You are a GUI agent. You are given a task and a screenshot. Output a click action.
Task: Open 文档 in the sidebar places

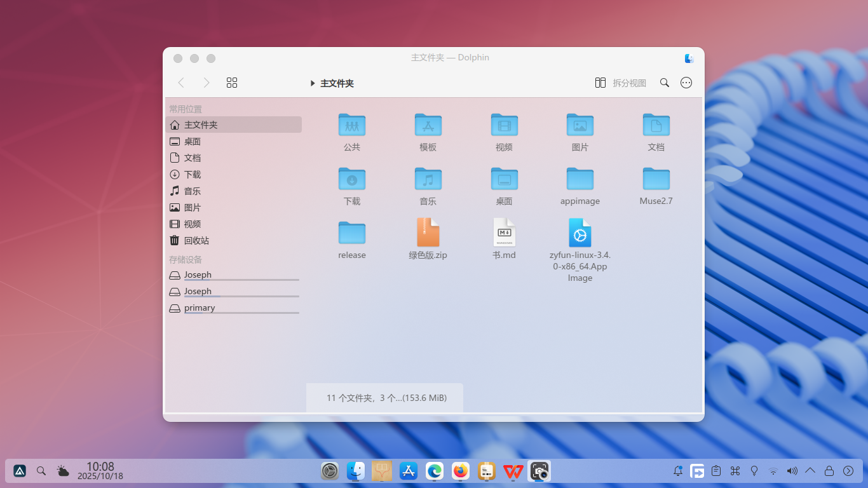coord(234,158)
